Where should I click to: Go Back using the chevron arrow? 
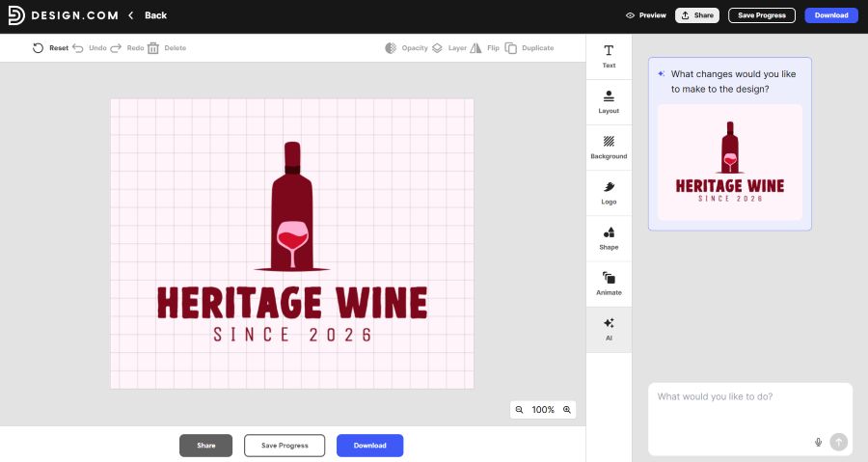coord(131,15)
